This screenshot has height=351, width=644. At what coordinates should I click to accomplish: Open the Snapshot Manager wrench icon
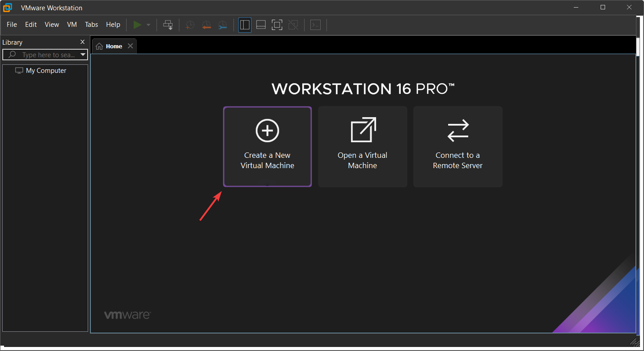(x=222, y=25)
